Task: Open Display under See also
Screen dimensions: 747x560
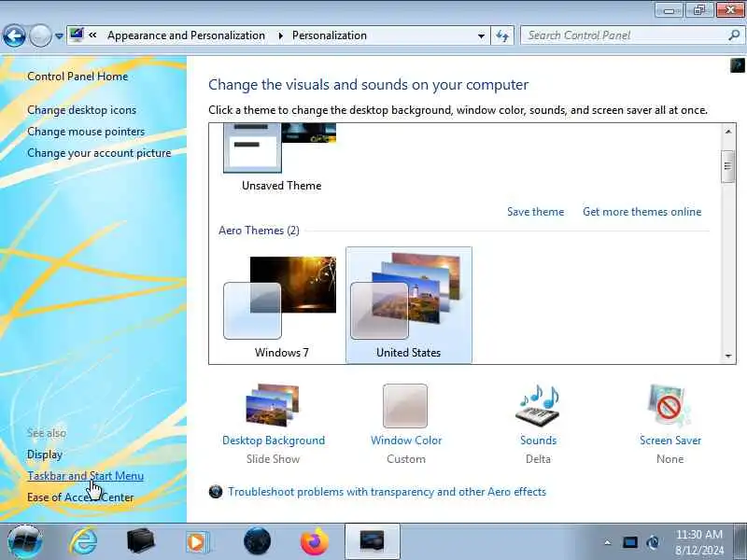Action: (x=45, y=455)
